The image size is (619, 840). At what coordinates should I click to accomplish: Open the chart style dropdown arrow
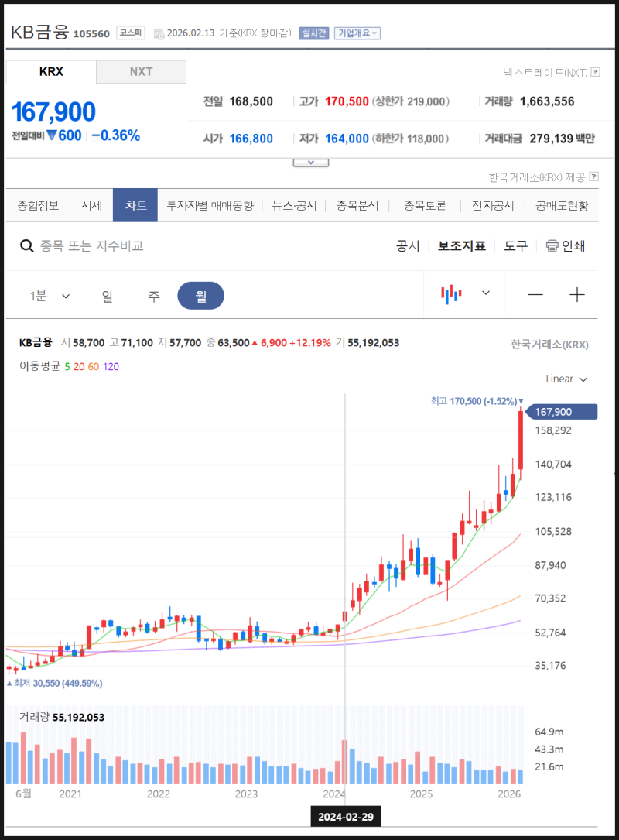[x=486, y=293]
